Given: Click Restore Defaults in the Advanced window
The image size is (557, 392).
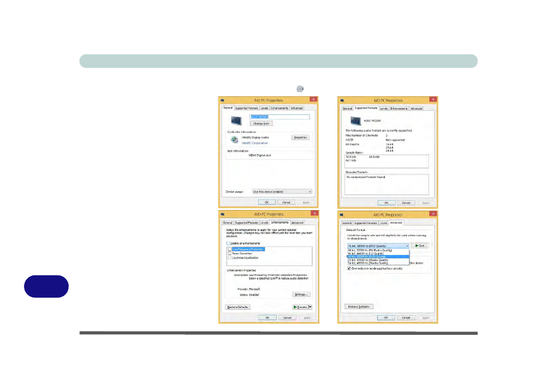Looking at the screenshot, I should [359, 306].
